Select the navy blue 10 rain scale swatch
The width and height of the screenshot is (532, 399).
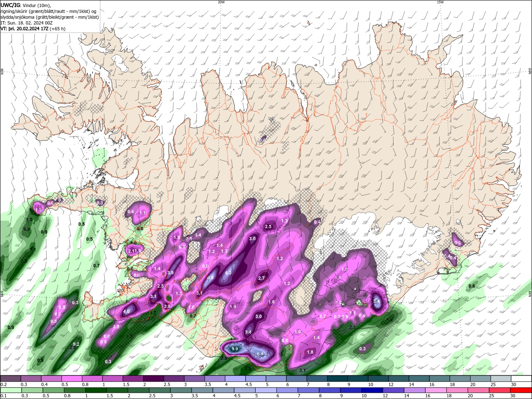373,390
